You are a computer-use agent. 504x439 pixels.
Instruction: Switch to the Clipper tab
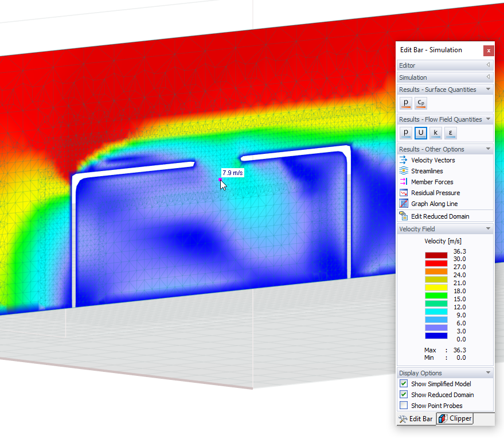[x=455, y=418]
